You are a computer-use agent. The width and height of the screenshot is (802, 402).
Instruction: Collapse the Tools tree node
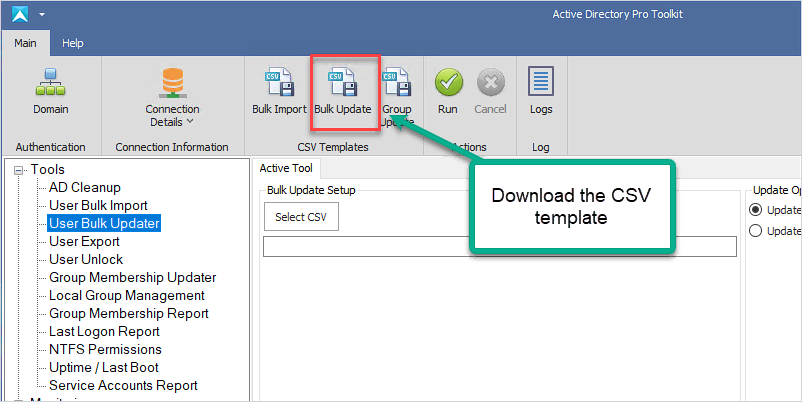[x=18, y=170]
